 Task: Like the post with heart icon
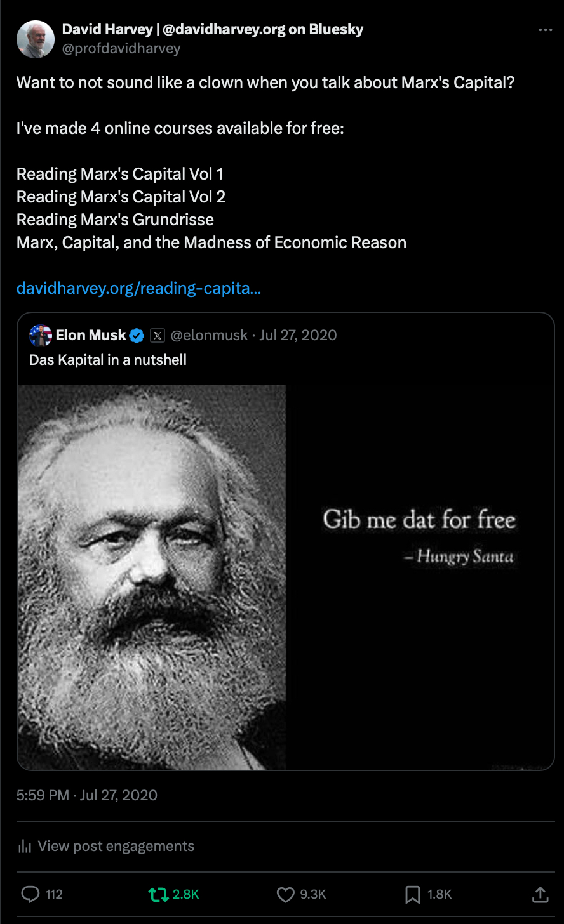coord(286,894)
